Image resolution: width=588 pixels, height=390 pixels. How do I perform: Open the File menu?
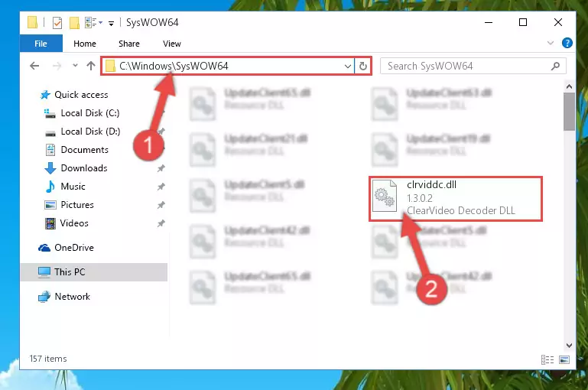pyautogui.click(x=41, y=44)
